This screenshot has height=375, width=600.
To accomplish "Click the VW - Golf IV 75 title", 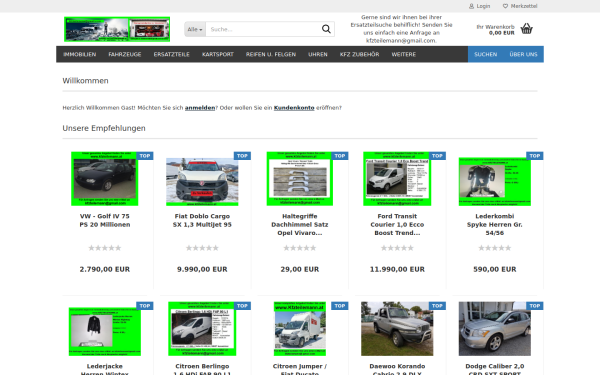I will pyautogui.click(x=104, y=220).
